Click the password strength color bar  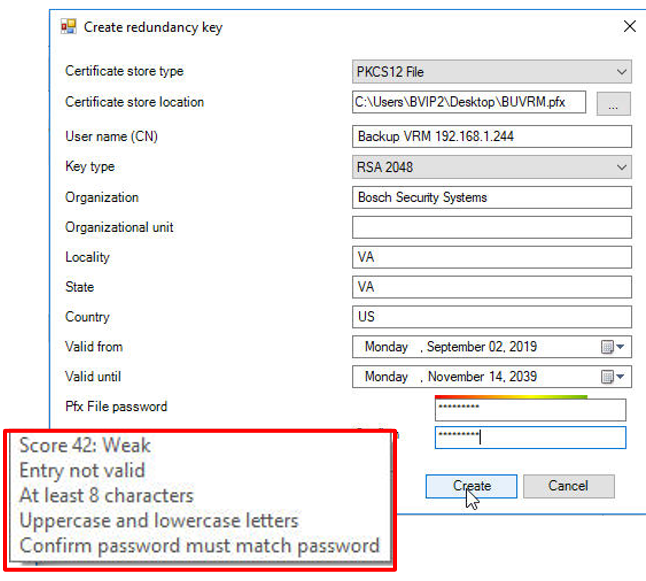(511, 397)
